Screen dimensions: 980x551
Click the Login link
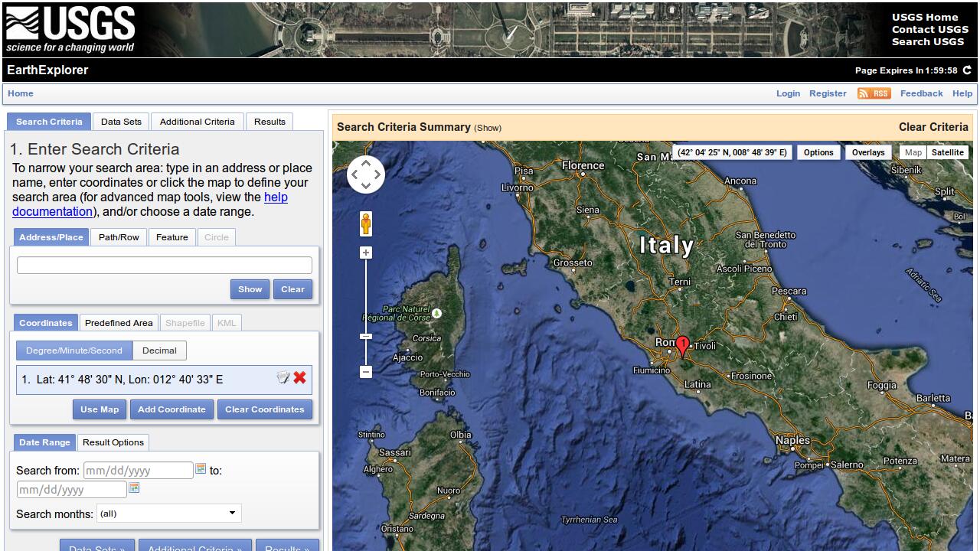(788, 93)
